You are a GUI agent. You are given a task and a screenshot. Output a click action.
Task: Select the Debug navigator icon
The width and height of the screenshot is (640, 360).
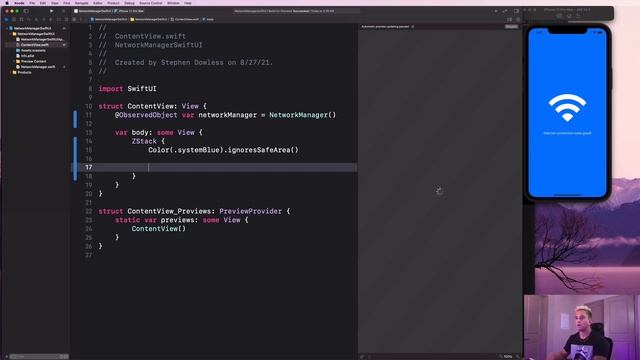pos(51,19)
